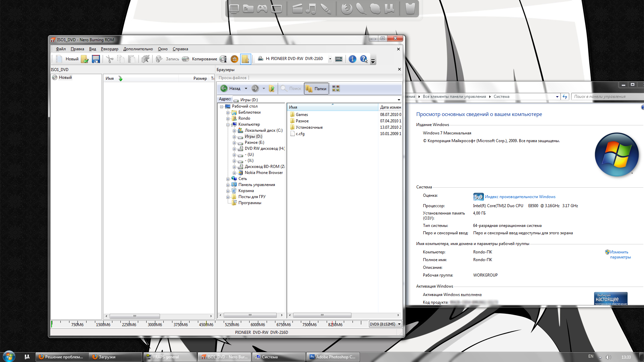Click the Дата измен column header
The width and height of the screenshot is (644, 362).
coord(390,107)
